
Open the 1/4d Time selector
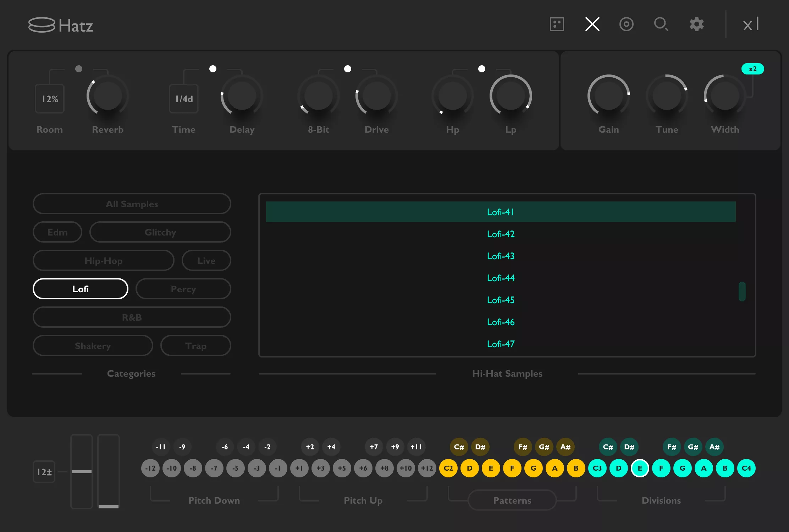tap(183, 98)
